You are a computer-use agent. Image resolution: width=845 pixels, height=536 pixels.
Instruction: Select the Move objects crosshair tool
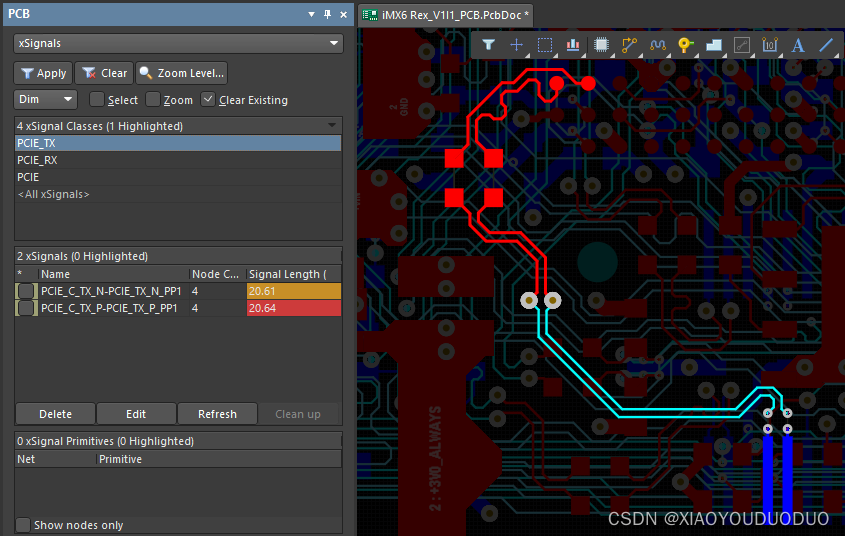(516, 45)
